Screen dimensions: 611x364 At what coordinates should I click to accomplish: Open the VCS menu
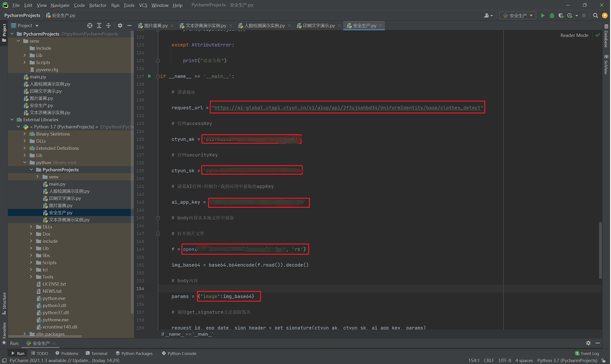(143, 5)
